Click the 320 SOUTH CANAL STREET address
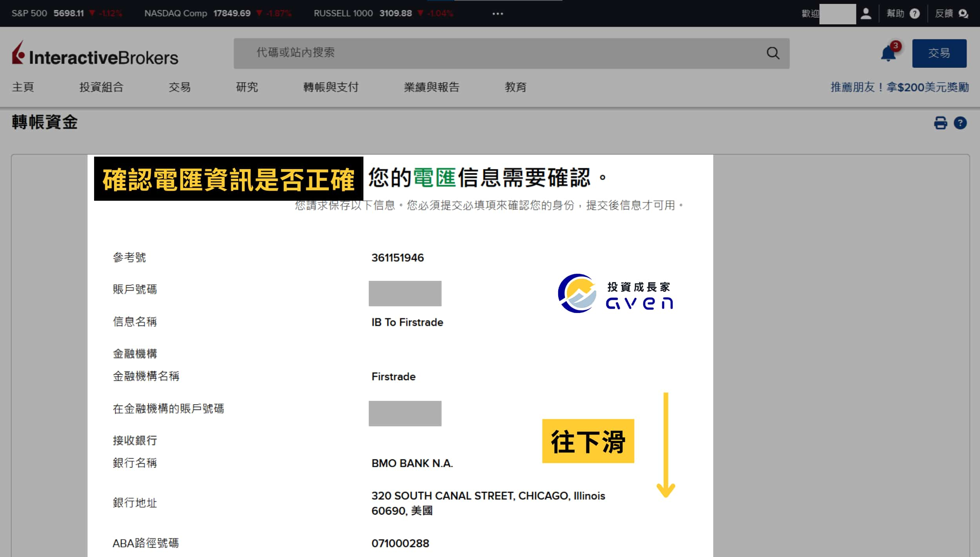The image size is (980, 557). 488,503
